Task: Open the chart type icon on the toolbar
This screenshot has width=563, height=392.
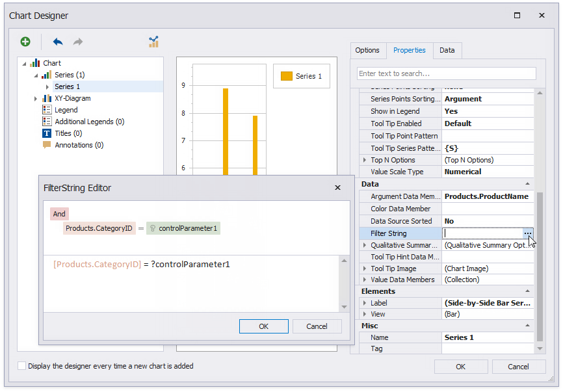Action: pyautogui.click(x=153, y=42)
